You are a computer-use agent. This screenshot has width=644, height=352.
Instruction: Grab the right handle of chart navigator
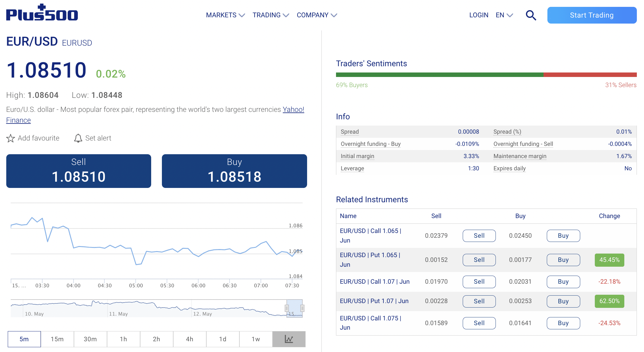pos(302,308)
